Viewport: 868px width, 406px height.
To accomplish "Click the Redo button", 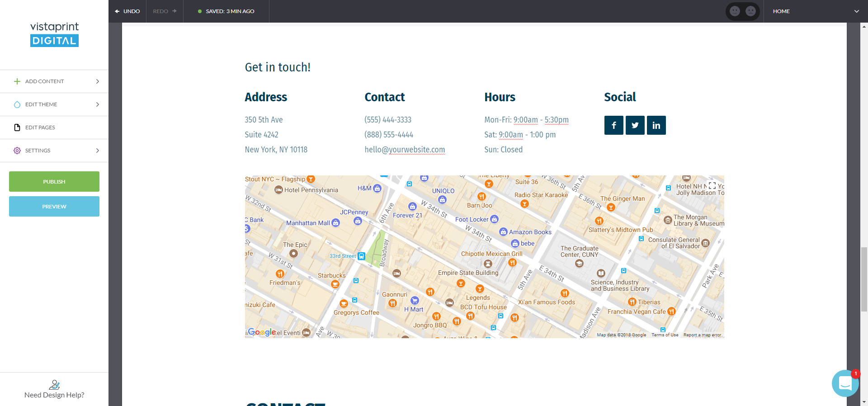I will point(165,11).
